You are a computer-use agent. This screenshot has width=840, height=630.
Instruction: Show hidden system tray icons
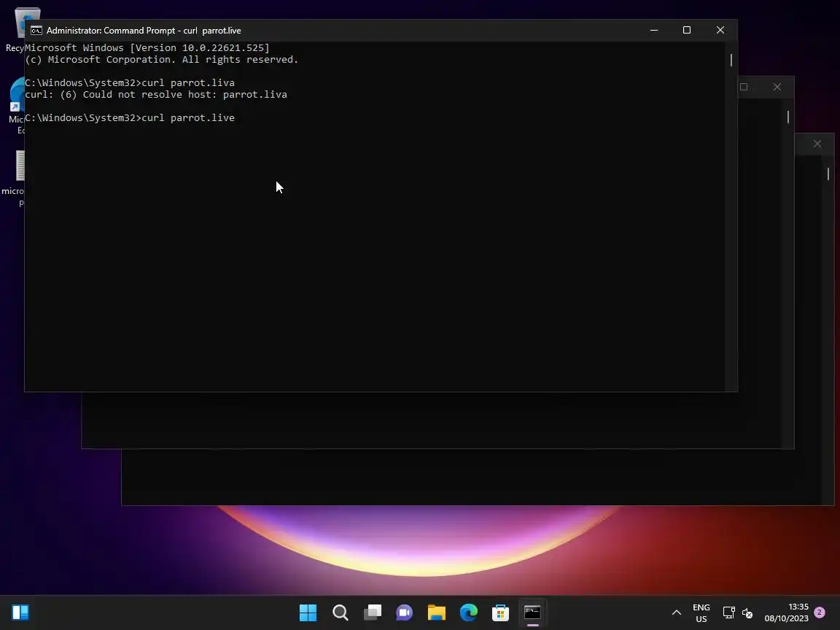(x=677, y=612)
